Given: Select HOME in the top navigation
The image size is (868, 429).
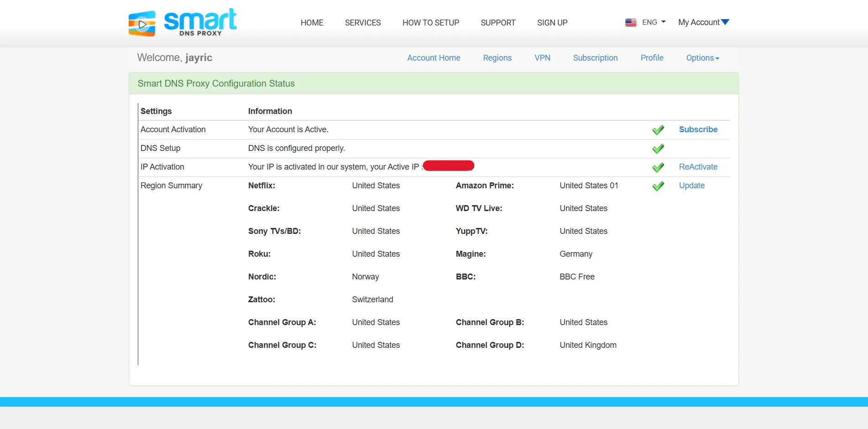Looking at the screenshot, I should pos(312,22).
